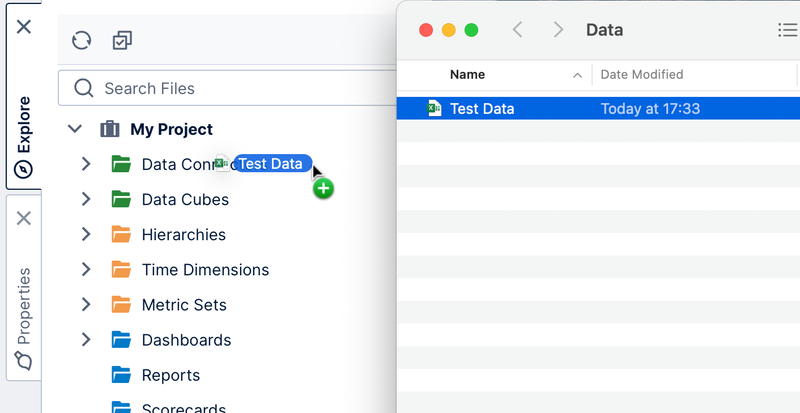The image size is (800, 413).
Task: Close the Finder Data window
Action: pyautogui.click(x=426, y=30)
